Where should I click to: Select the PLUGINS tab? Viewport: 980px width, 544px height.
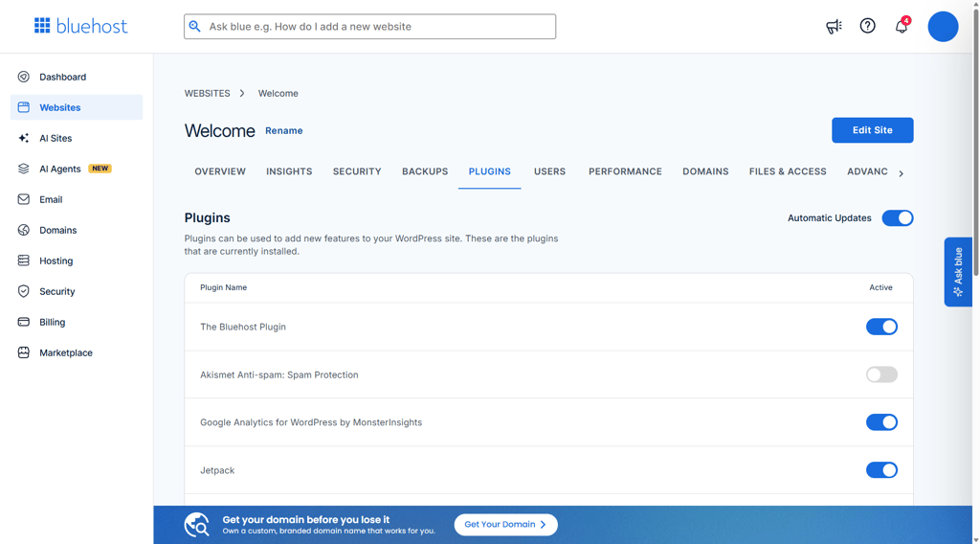(x=489, y=171)
